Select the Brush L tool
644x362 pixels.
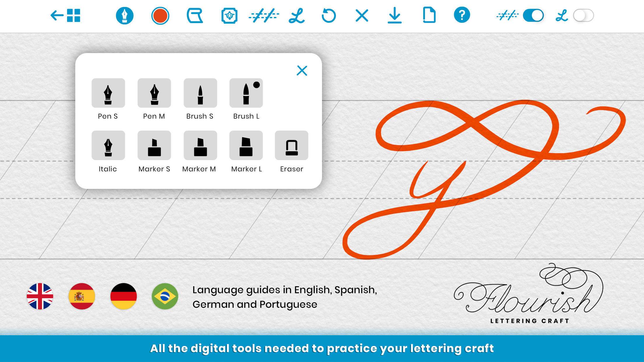246,93
